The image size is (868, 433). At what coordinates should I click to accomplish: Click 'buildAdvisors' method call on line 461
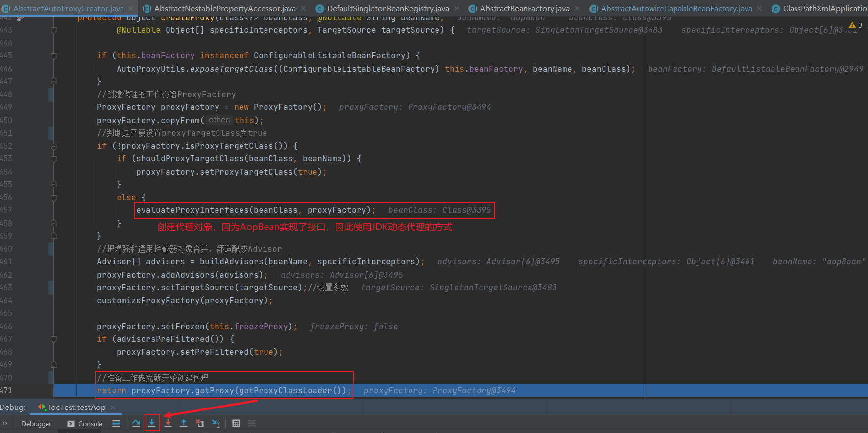click(x=232, y=262)
